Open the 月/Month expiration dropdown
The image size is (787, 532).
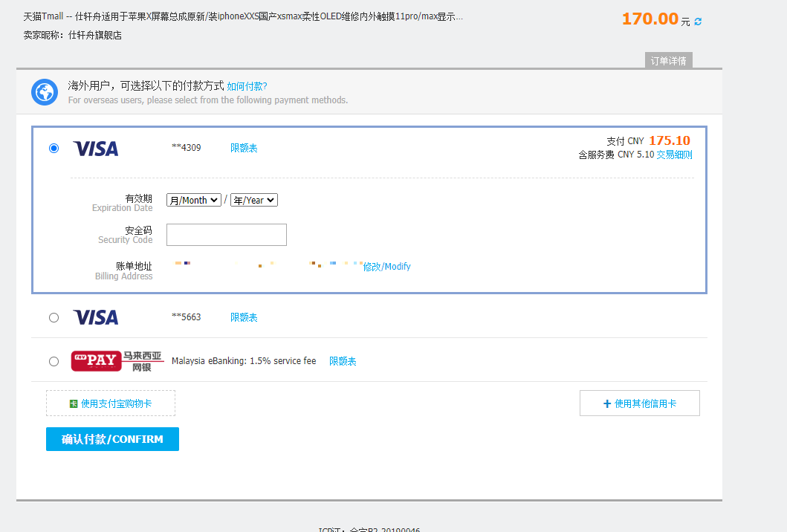pyautogui.click(x=194, y=201)
